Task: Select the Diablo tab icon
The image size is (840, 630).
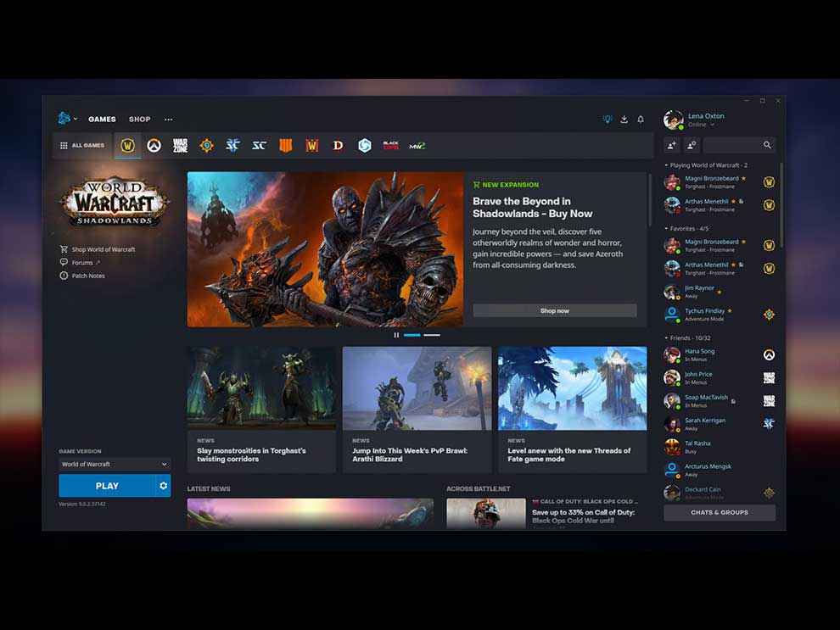Action: [x=338, y=146]
